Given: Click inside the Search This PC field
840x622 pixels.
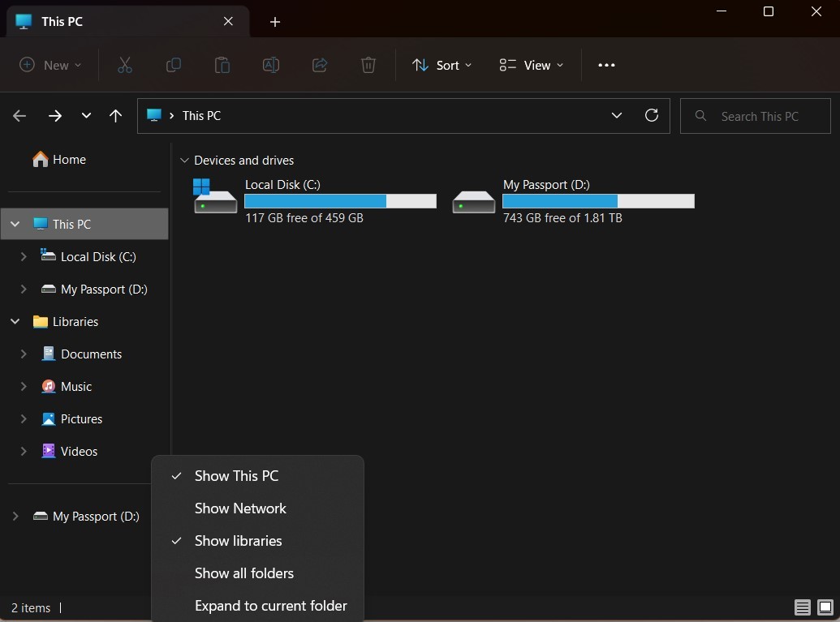Looking at the screenshot, I should tap(755, 115).
